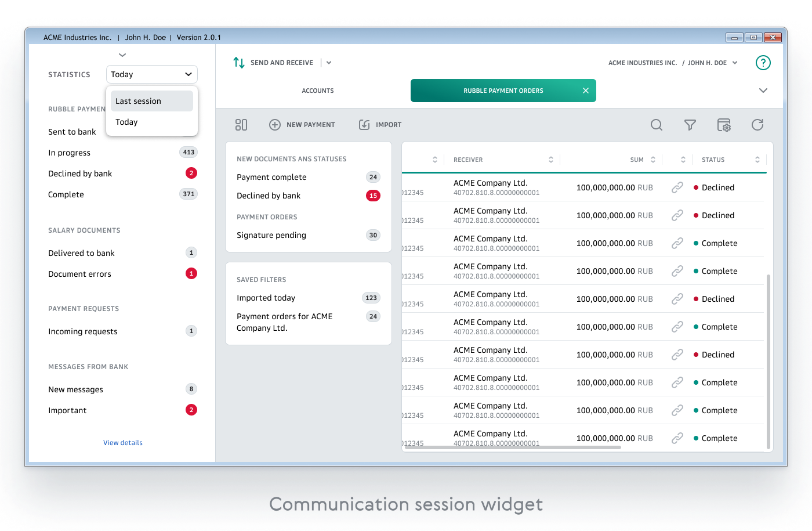
Task: Click the refresh icon in toolbar
Action: [757, 125]
